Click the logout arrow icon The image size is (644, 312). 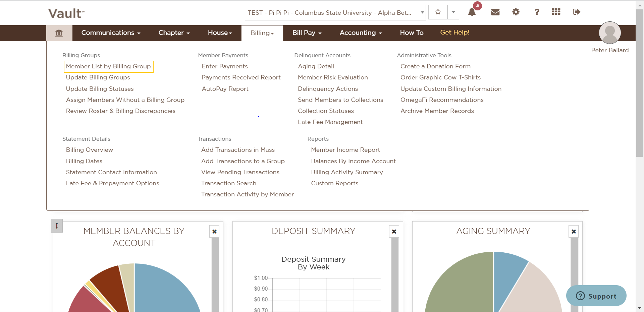(577, 12)
